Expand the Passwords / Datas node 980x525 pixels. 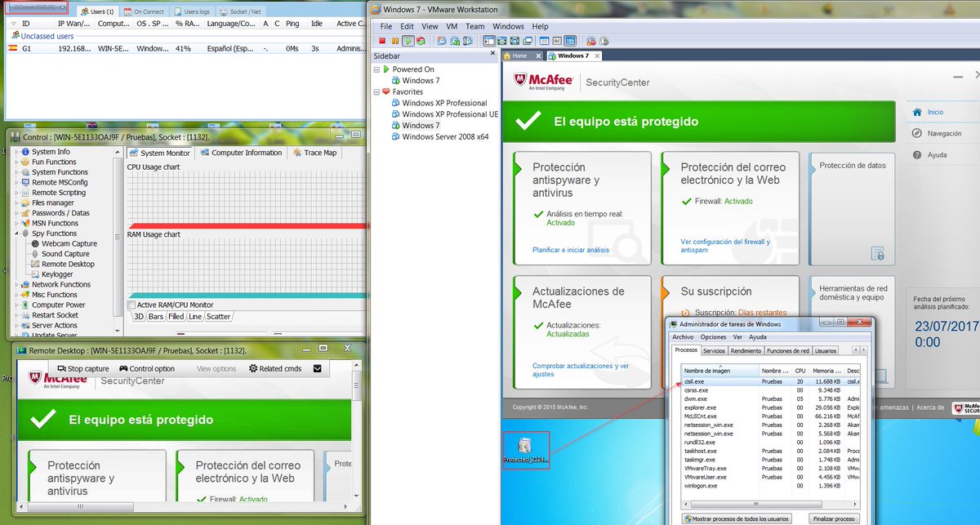(x=16, y=213)
